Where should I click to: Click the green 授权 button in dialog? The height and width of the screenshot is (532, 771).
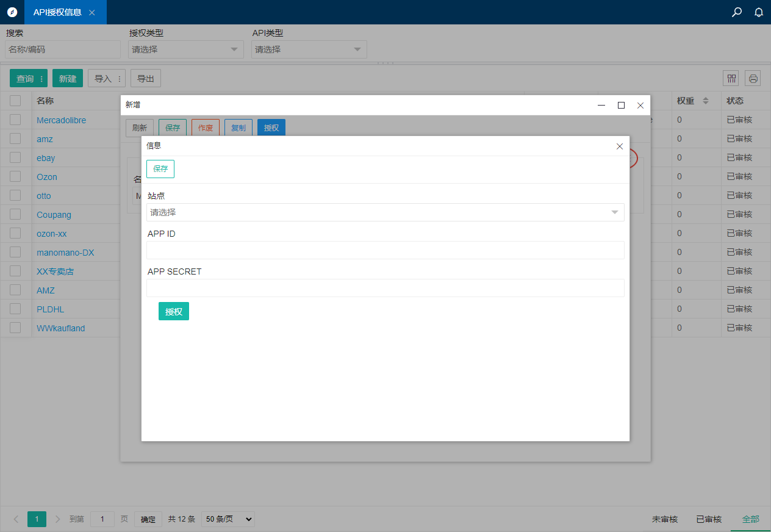174,311
